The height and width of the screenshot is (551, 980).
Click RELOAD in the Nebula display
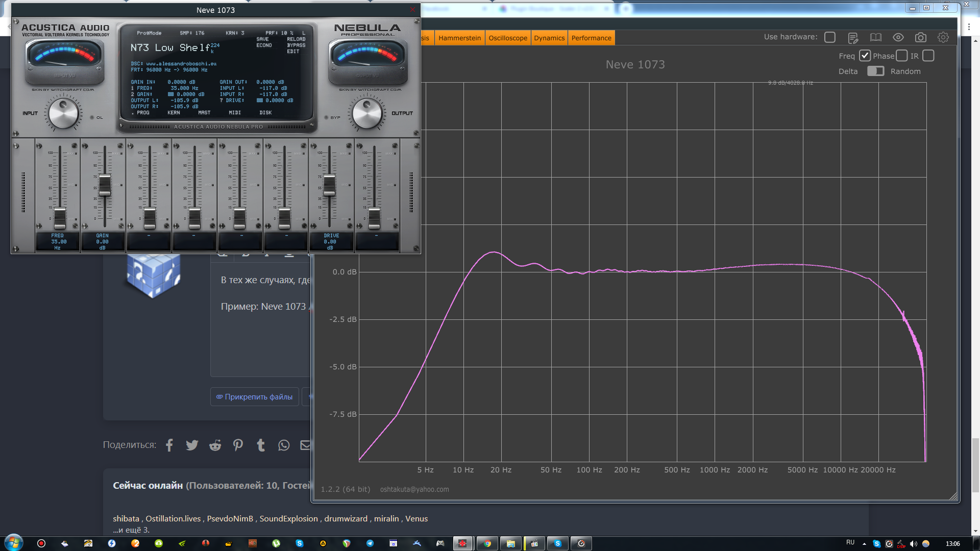click(296, 39)
